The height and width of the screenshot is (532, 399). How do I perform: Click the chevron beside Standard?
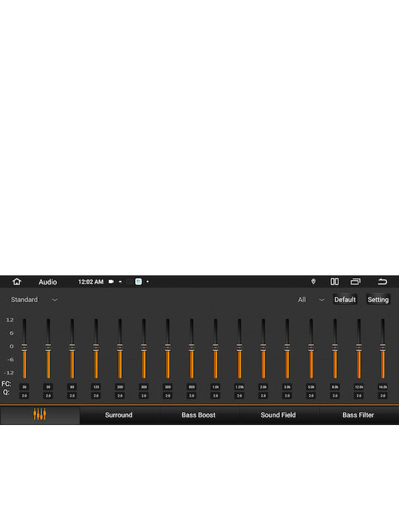click(x=55, y=300)
